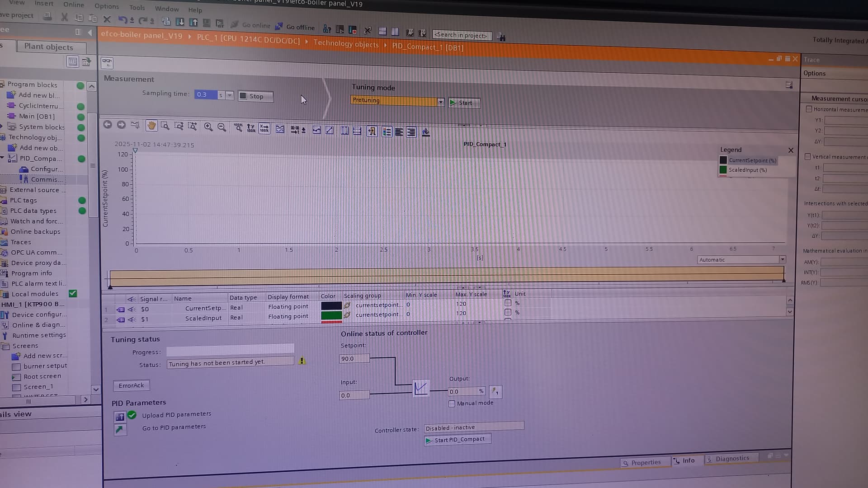Click the Save project disk icon
Viewport: 868px width, 488px height.
pos(47,16)
